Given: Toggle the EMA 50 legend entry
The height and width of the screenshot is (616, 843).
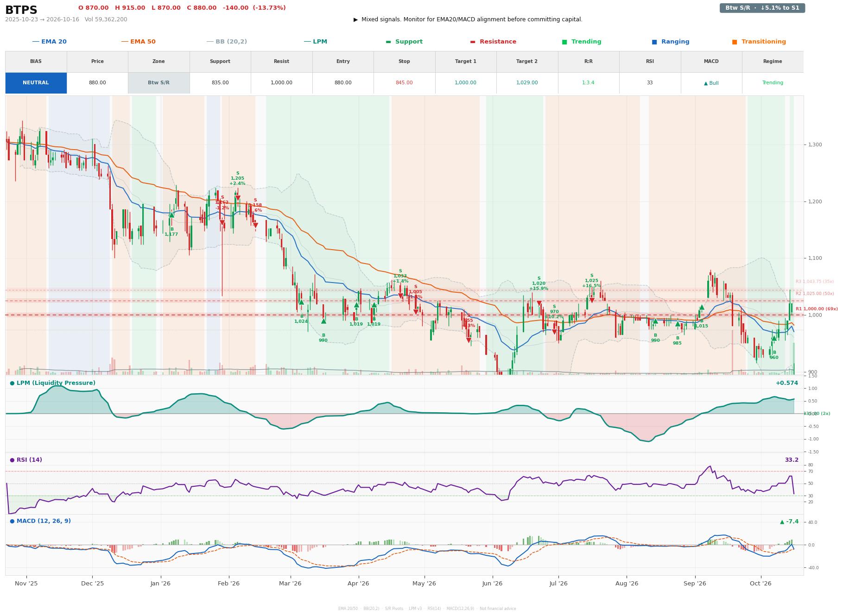Looking at the screenshot, I should coord(139,42).
